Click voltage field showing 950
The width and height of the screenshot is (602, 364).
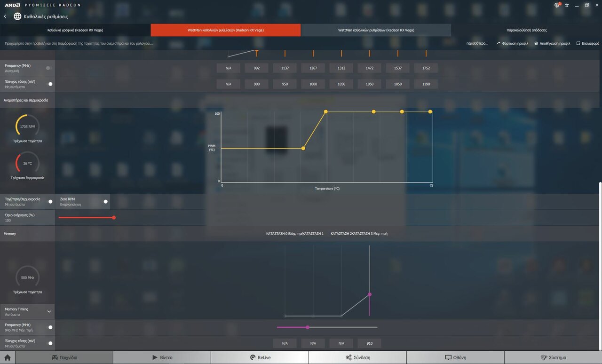tap(285, 84)
